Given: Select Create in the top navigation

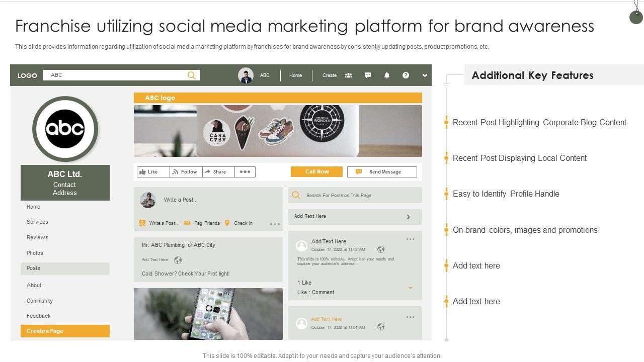Looking at the screenshot, I should coord(330,75).
